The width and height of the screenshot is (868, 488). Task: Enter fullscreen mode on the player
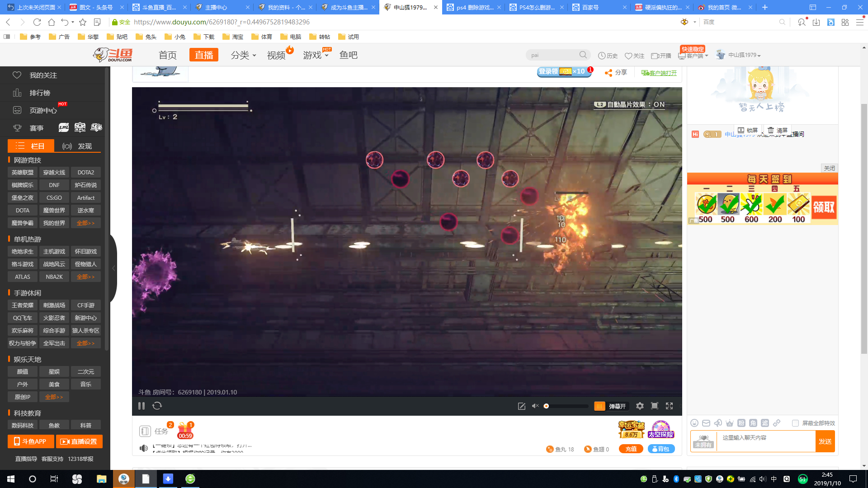(x=670, y=406)
